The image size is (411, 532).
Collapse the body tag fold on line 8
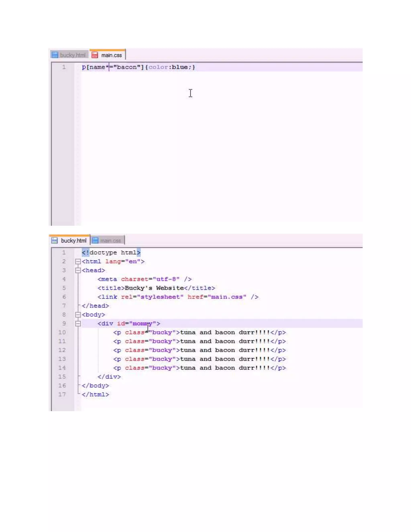click(78, 315)
